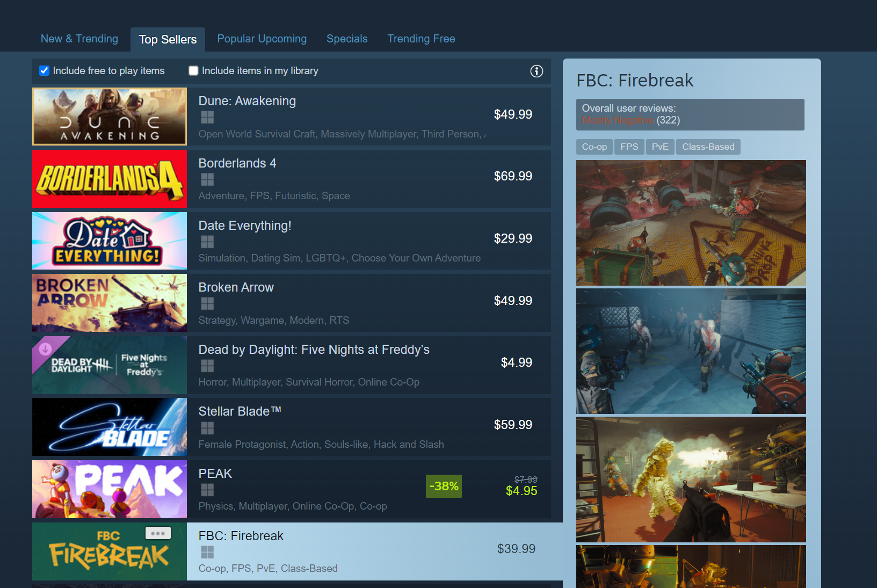Open the three-dots menu on FBC Firebreak capsule
Viewport: 877px width, 588px height.
pos(158,533)
